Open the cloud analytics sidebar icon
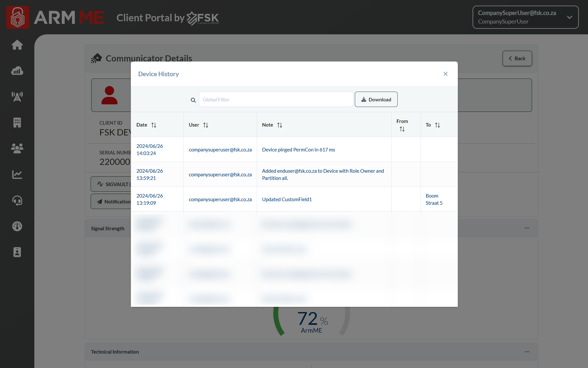 tap(17, 71)
